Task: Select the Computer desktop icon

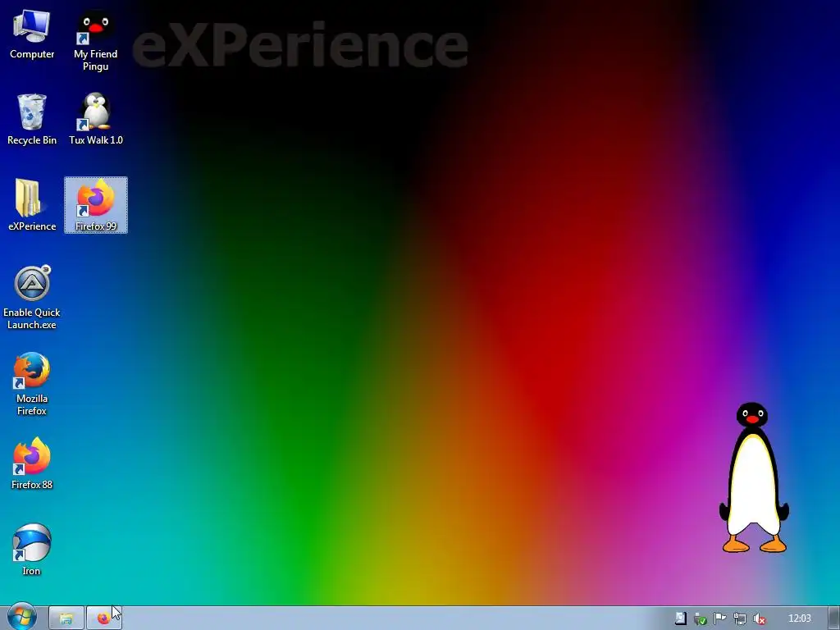Action: 32,34
